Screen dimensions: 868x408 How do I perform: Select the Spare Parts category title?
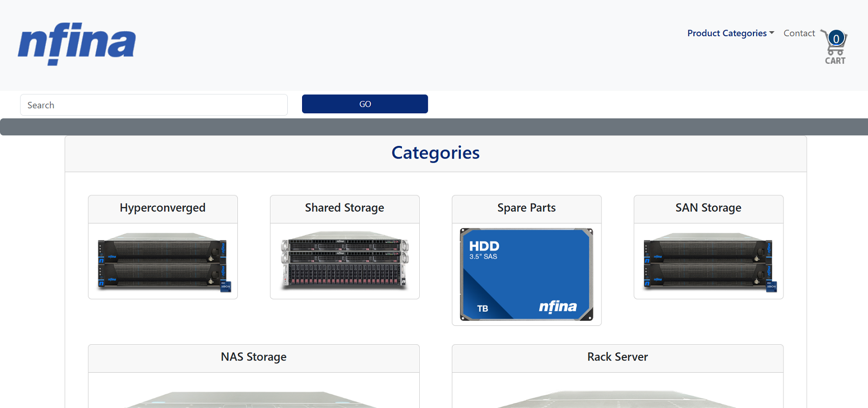tap(526, 208)
